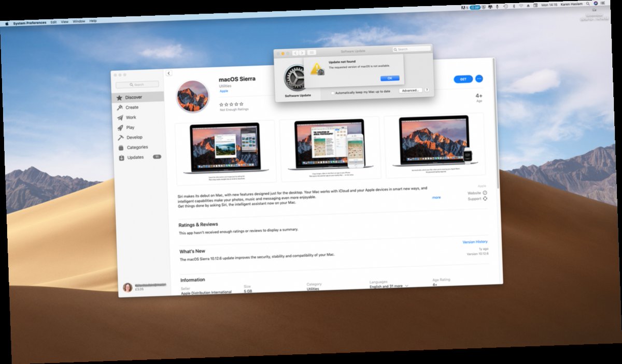Screen dimensions: 622x364
Task: Click the Time Machine menu bar icon
Action: tap(506, 6)
